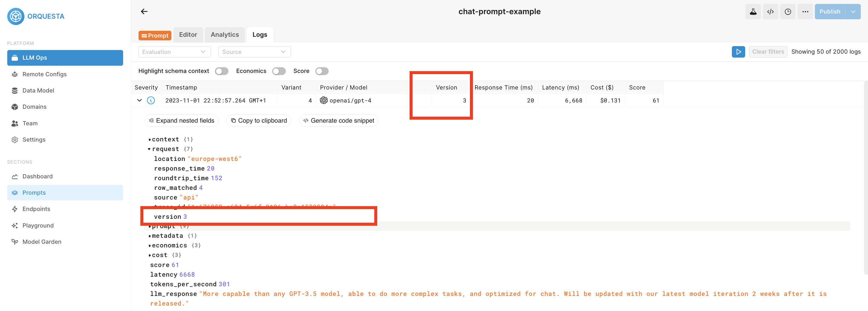Click the OpenAI logo beside openai/gpt-4
Image resolution: width=868 pixels, height=311 pixels.
pyautogui.click(x=324, y=100)
